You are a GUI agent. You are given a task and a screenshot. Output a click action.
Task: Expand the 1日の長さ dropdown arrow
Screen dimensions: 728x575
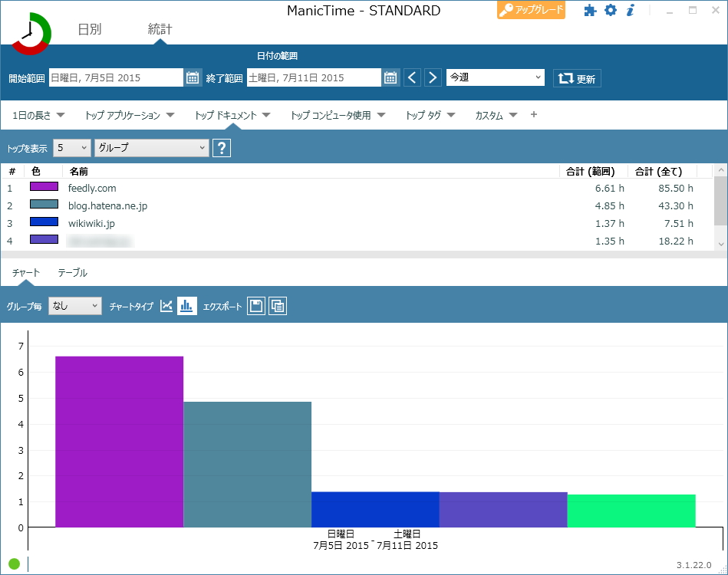click(61, 115)
